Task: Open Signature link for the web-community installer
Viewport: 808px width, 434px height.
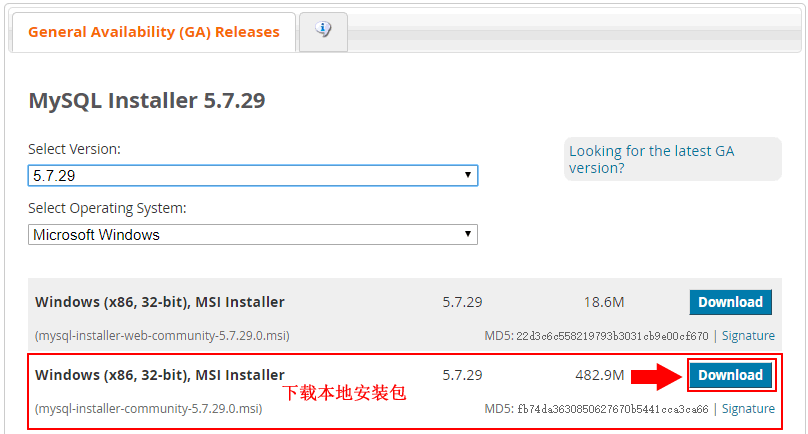Action: pyautogui.click(x=748, y=336)
